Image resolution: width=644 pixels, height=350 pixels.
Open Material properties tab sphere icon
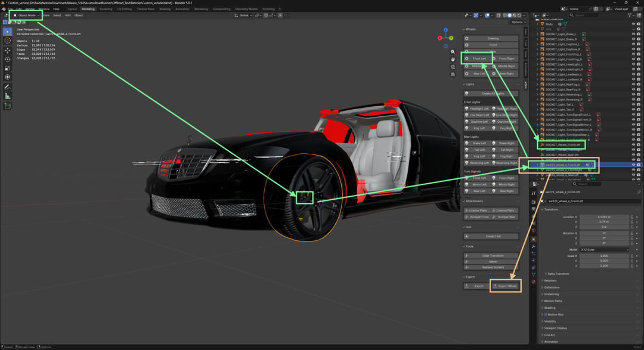tap(533, 282)
